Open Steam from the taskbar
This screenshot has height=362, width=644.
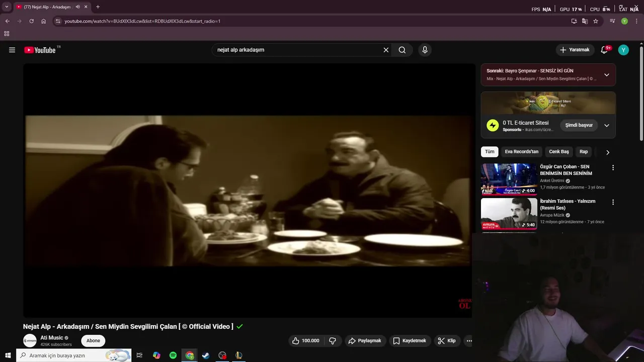pos(206,355)
